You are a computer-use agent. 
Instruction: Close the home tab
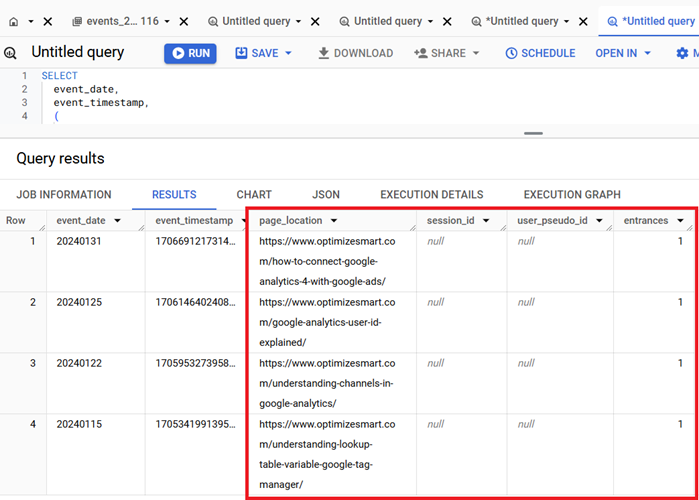48,21
